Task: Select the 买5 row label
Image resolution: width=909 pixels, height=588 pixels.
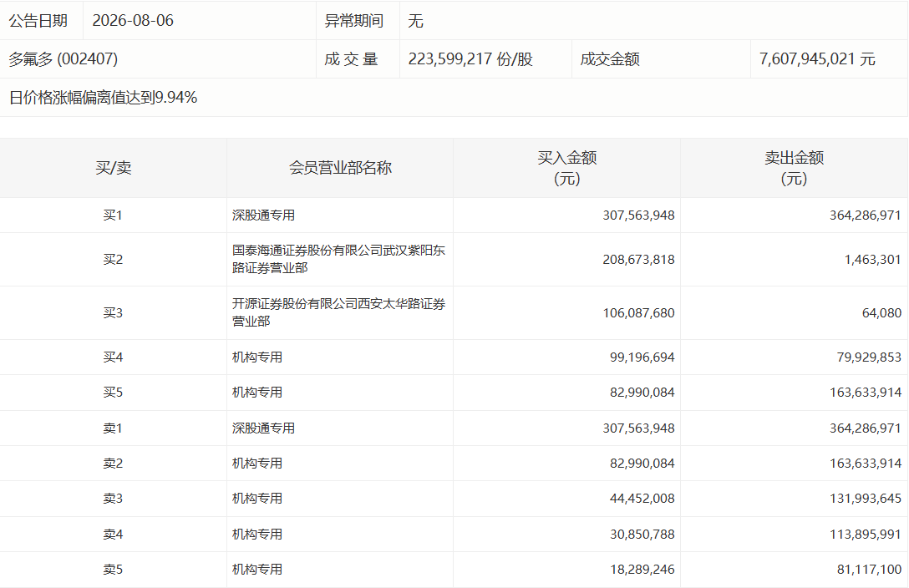Action: click(x=113, y=393)
